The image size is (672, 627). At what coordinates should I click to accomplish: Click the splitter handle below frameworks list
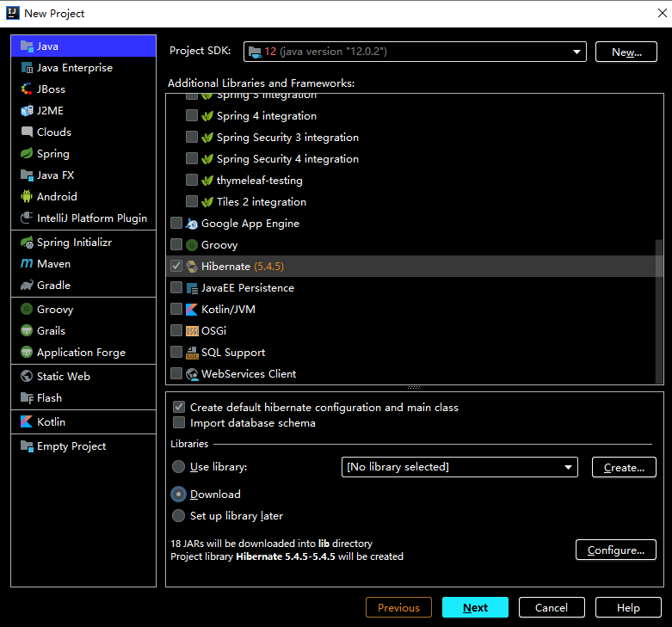coord(414,388)
